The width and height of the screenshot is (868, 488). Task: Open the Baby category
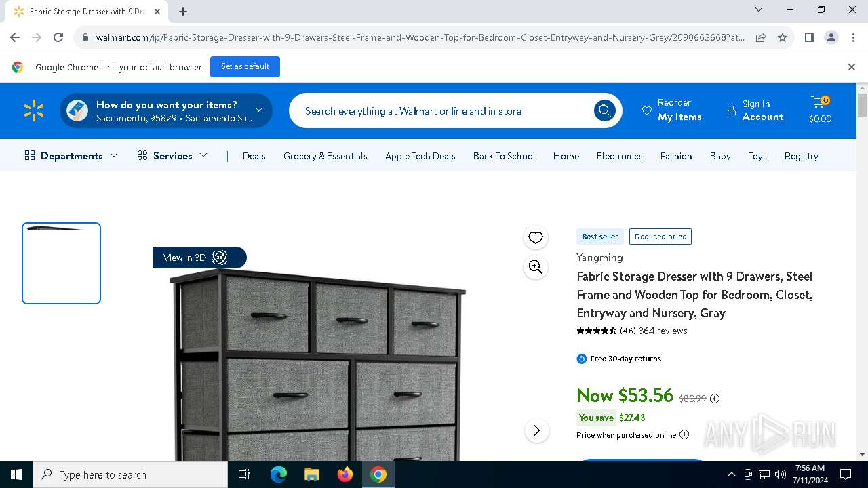(720, 156)
